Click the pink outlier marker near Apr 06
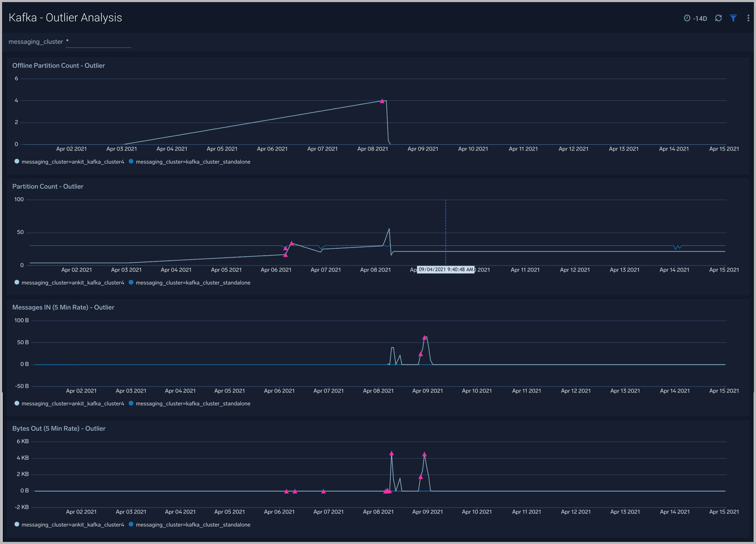 point(292,243)
